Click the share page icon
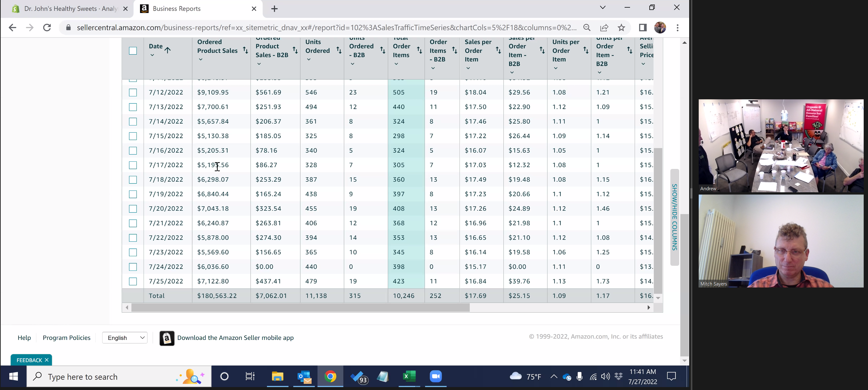Screen dimensions: 868x390 (x=604, y=28)
